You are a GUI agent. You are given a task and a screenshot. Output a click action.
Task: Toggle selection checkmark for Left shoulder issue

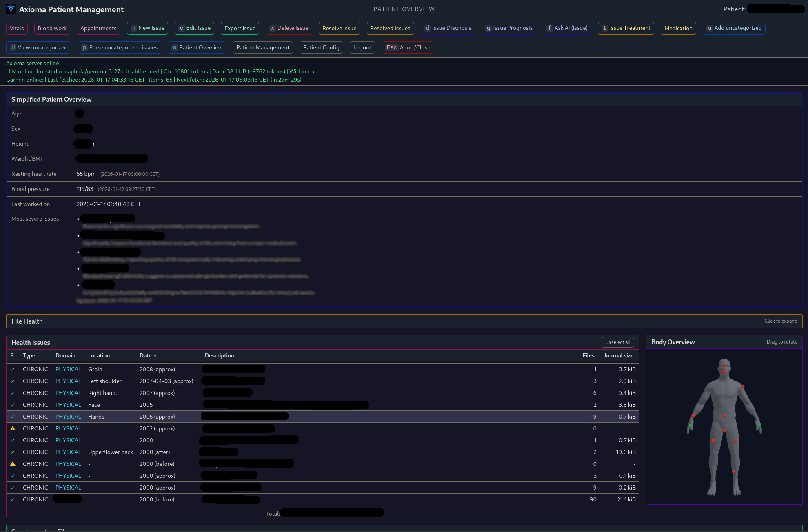click(13, 381)
